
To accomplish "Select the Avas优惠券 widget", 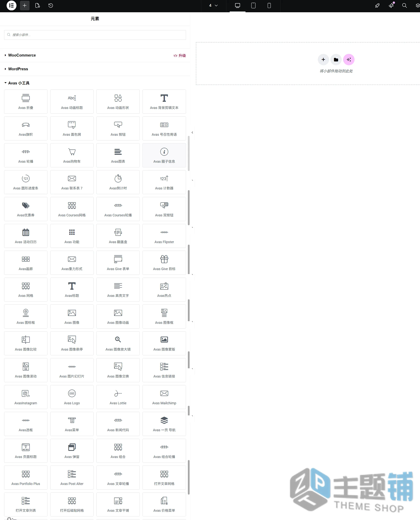I will (26, 209).
